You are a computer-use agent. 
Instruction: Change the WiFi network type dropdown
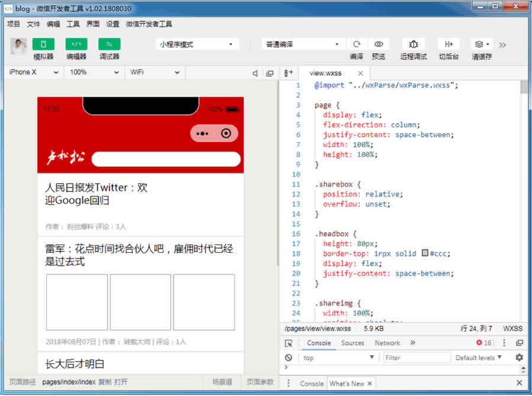[x=154, y=72]
